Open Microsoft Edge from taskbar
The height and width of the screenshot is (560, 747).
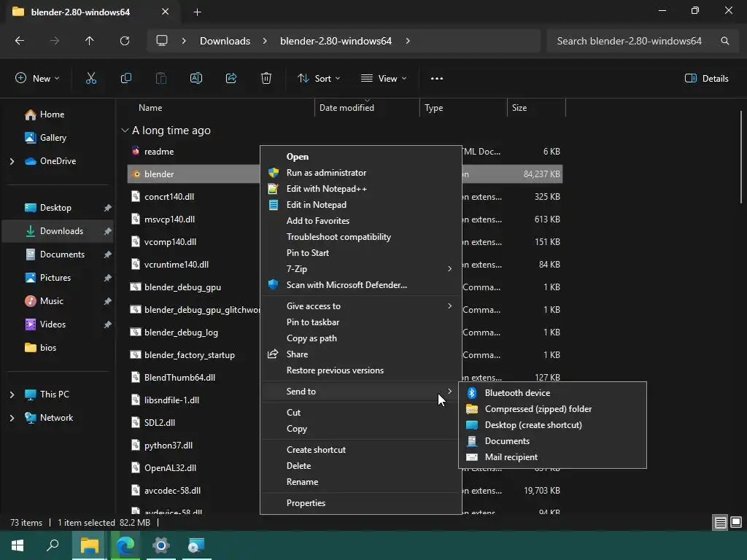pos(125,545)
